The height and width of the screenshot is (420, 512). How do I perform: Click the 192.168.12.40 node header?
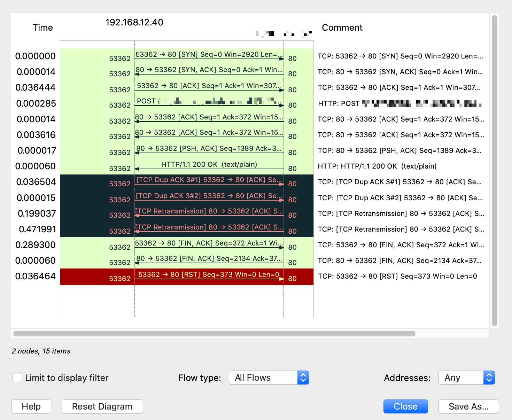coord(134,22)
